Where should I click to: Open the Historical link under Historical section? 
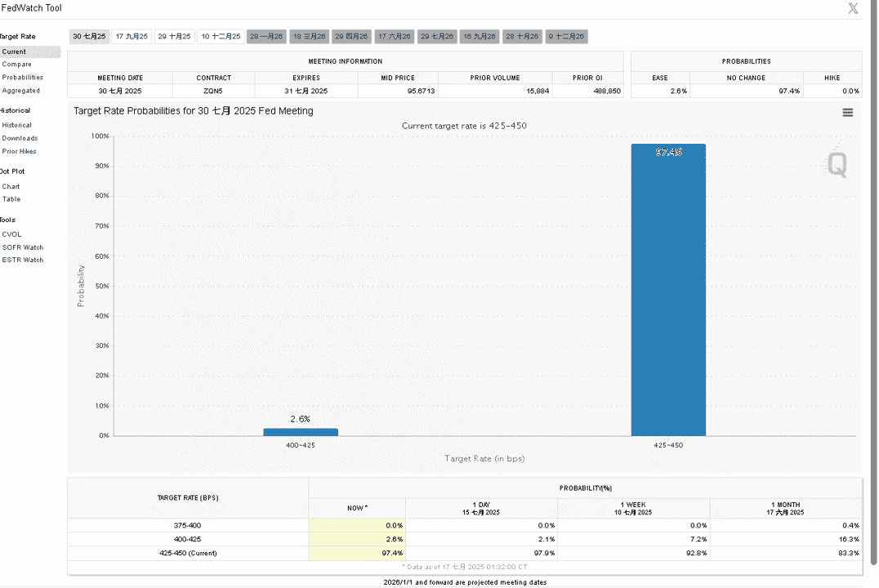pos(17,126)
